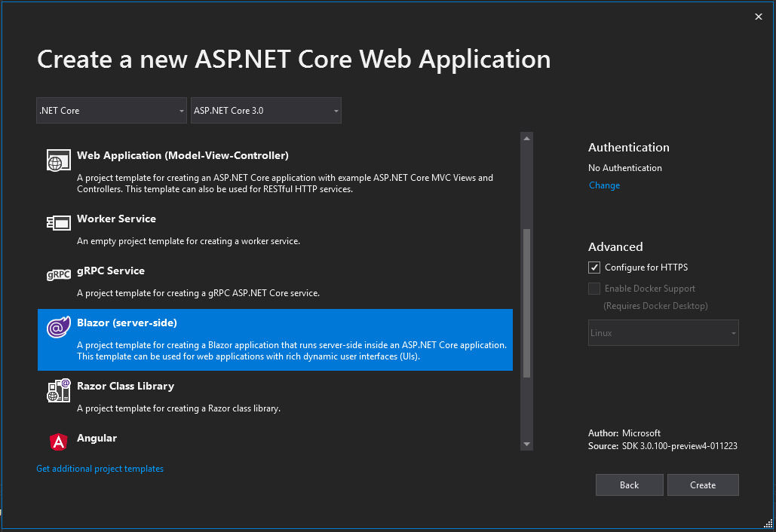Click the window resize grip at corner
Image resolution: width=776 pixels, height=532 pixels.
(x=768, y=524)
